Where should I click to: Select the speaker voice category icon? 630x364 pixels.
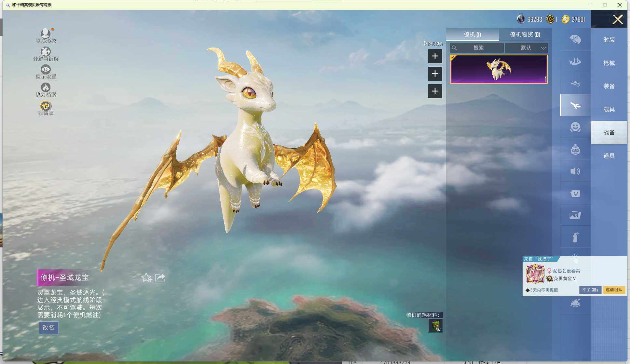tap(575, 171)
